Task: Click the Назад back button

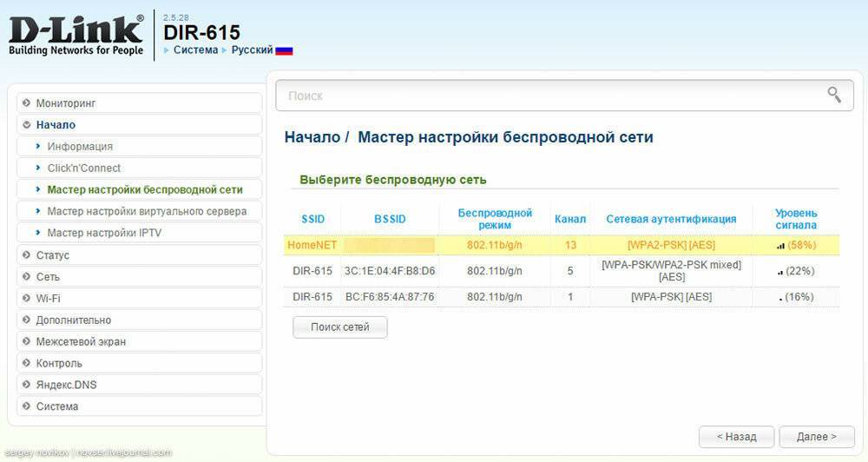Action: coord(735,437)
